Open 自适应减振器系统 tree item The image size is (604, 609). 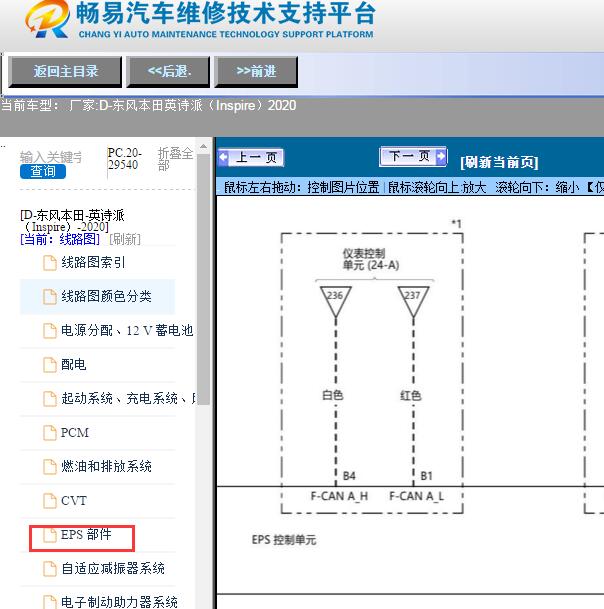(113, 569)
